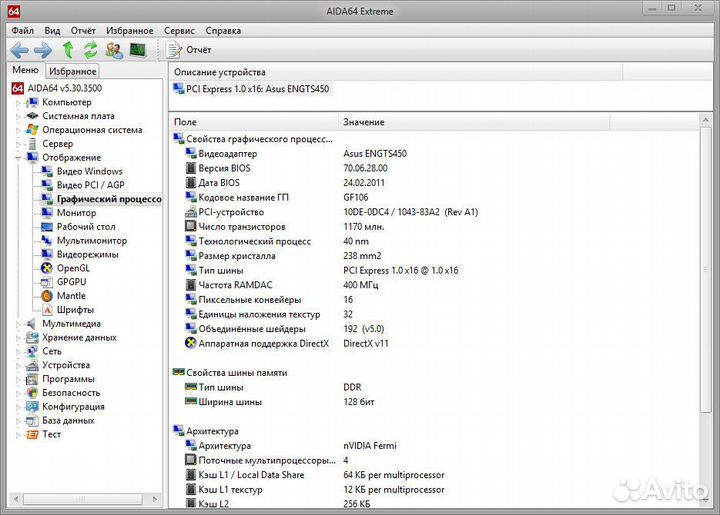Switch to the Меню tab
The width and height of the screenshot is (720, 515).
26,70
